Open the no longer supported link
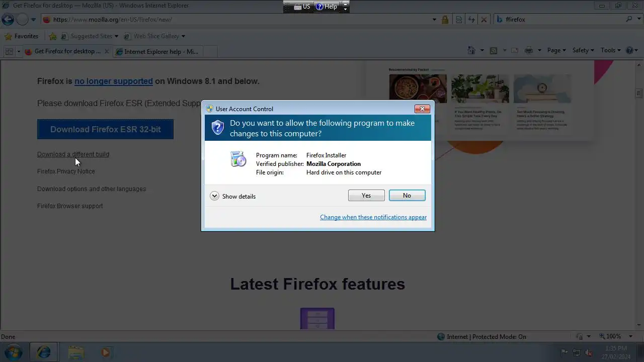This screenshot has height=362, width=644. tap(114, 81)
